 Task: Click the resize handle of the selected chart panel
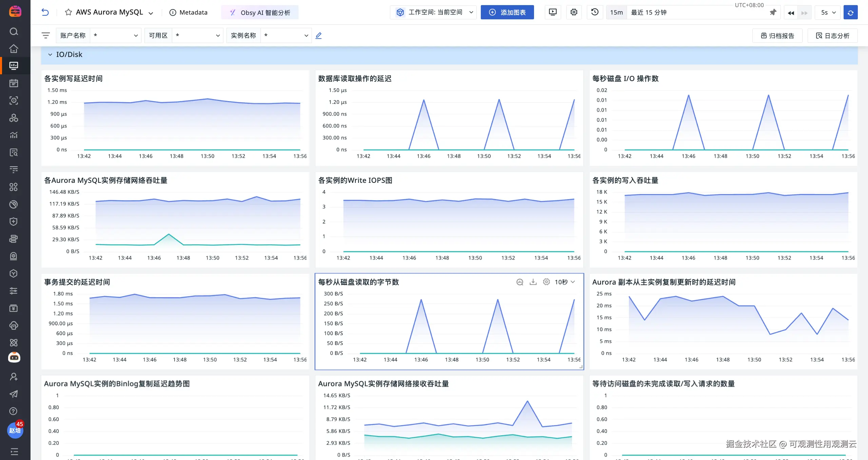pyautogui.click(x=581, y=367)
